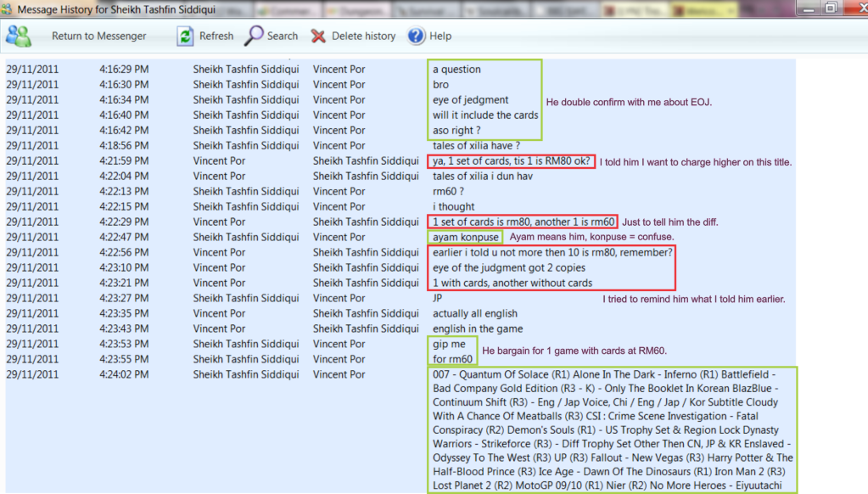Click the two-people Messenger icon
The width and height of the screenshot is (868, 494).
(x=19, y=36)
